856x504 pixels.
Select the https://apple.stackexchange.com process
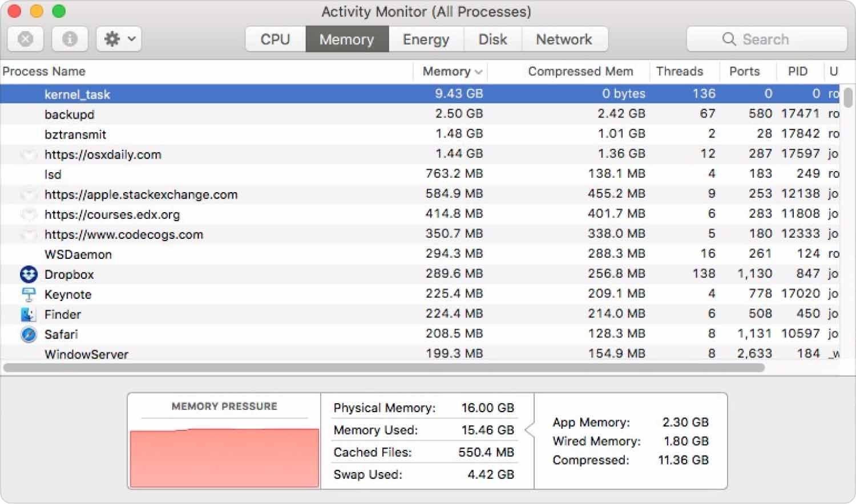click(x=141, y=194)
